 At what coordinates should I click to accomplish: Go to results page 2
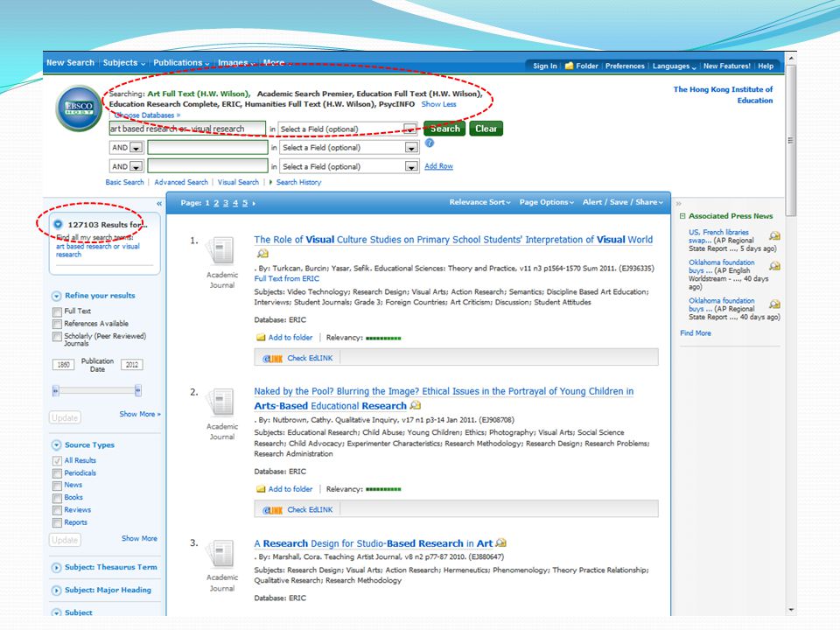(x=216, y=203)
